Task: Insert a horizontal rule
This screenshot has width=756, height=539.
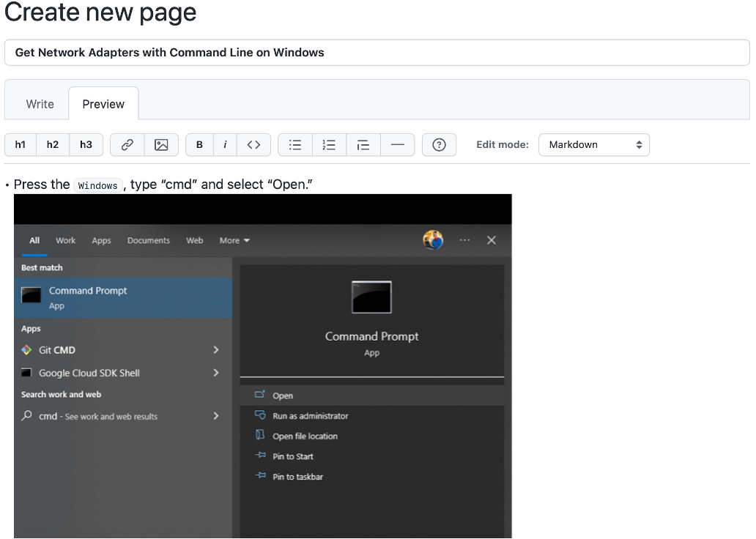Action: (x=397, y=144)
